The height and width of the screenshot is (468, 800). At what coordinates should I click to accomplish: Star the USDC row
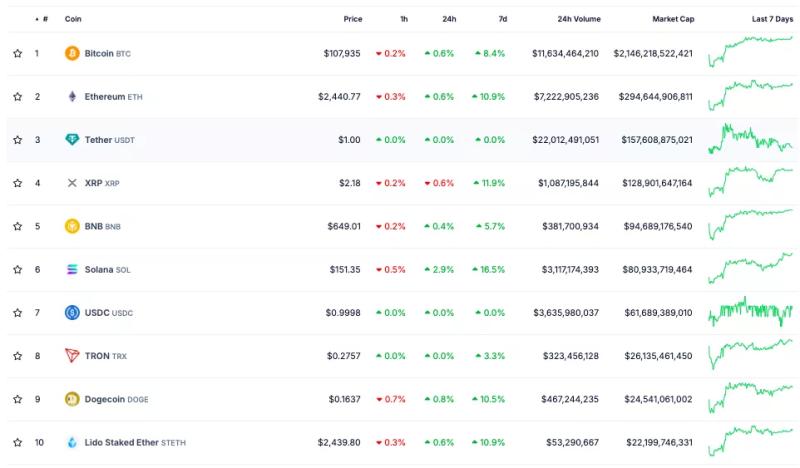tap(18, 312)
